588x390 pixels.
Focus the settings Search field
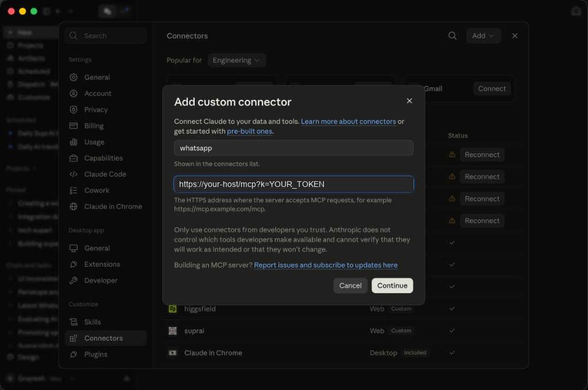[x=106, y=36]
